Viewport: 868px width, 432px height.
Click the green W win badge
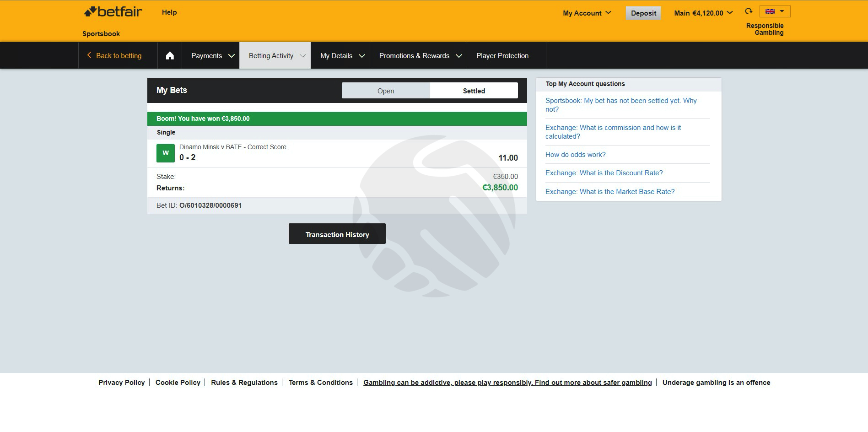[166, 153]
